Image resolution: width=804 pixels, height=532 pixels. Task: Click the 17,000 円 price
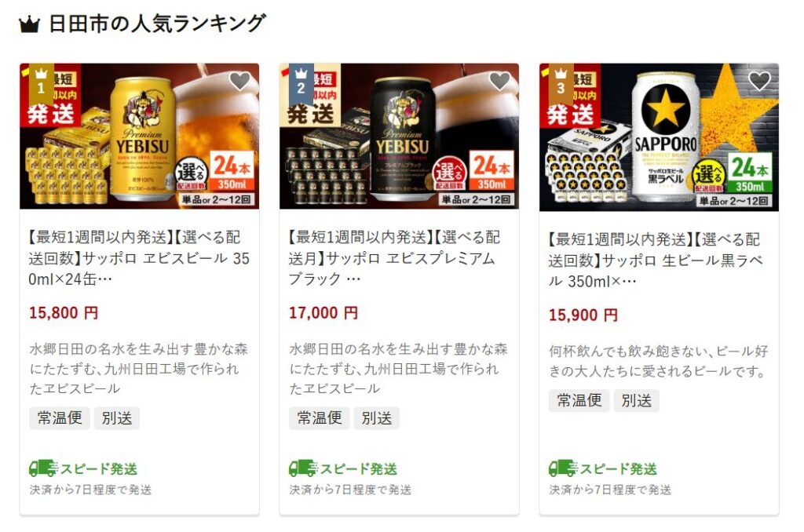click(323, 312)
